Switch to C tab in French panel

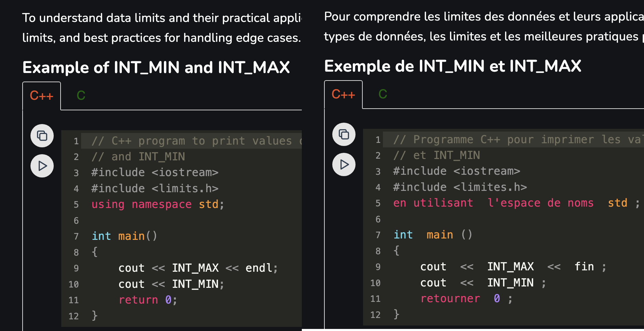pos(383,94)
